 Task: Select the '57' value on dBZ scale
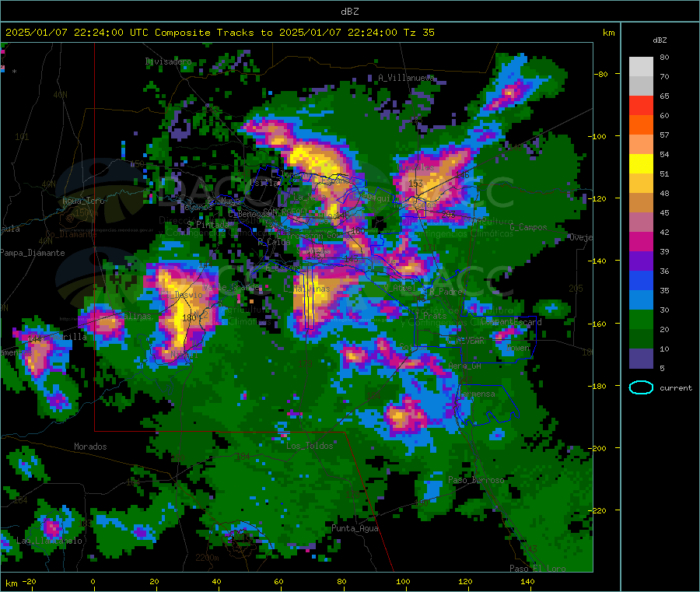[664, 135]
